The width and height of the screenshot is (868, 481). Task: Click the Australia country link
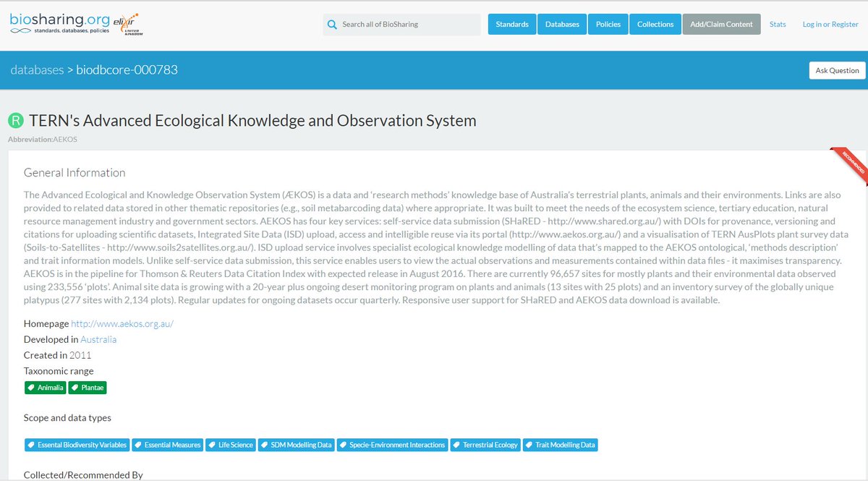(98, 340)
